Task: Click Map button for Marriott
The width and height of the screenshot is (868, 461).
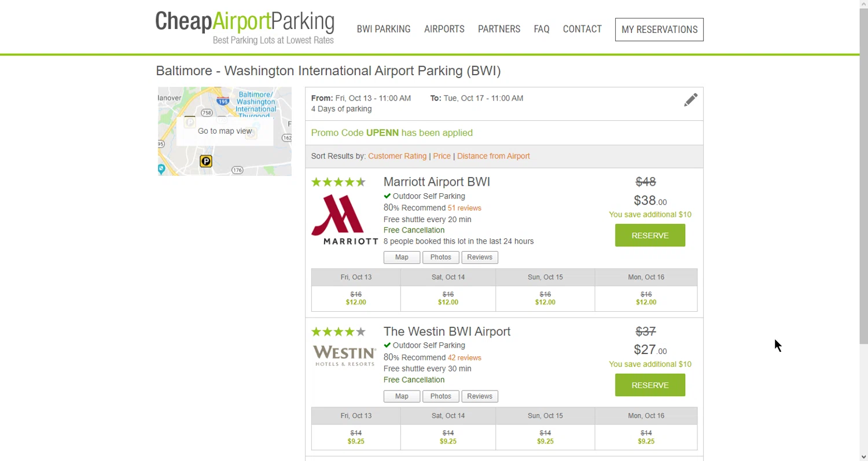Action: [402, 257]
